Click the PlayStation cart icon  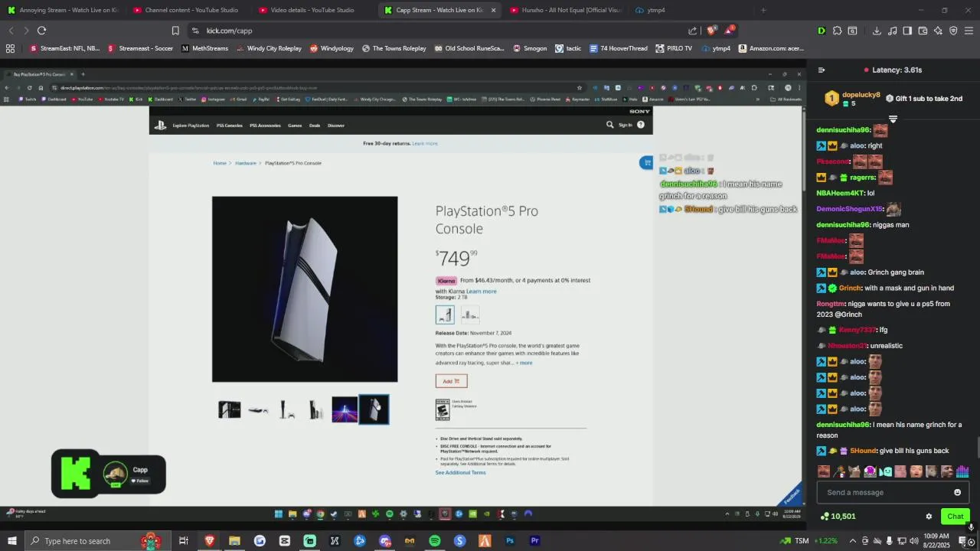[x=646, y=162]
